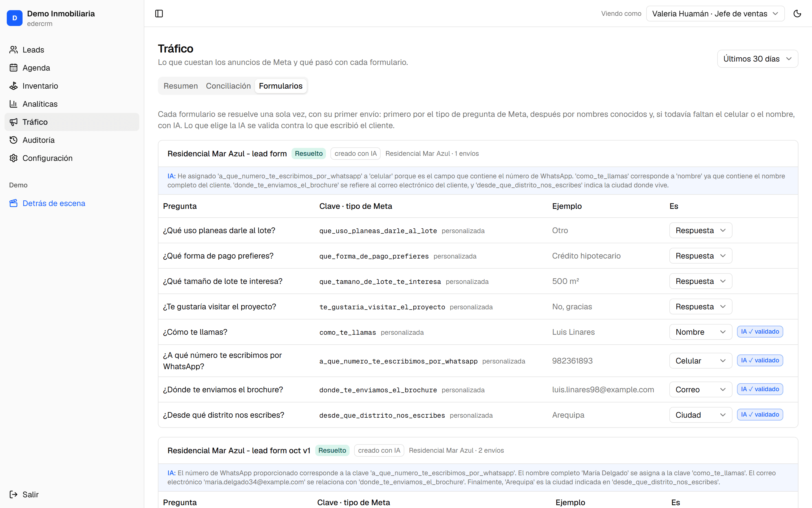Click the Auditoría history icon
812x508 pixels.
[14, 140]
